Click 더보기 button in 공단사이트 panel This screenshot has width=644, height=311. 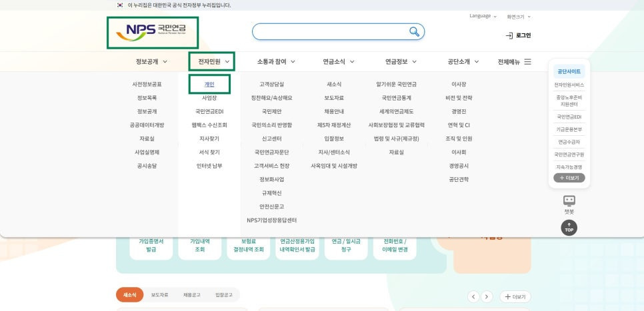pyautogui.click(x=569, y=178)
